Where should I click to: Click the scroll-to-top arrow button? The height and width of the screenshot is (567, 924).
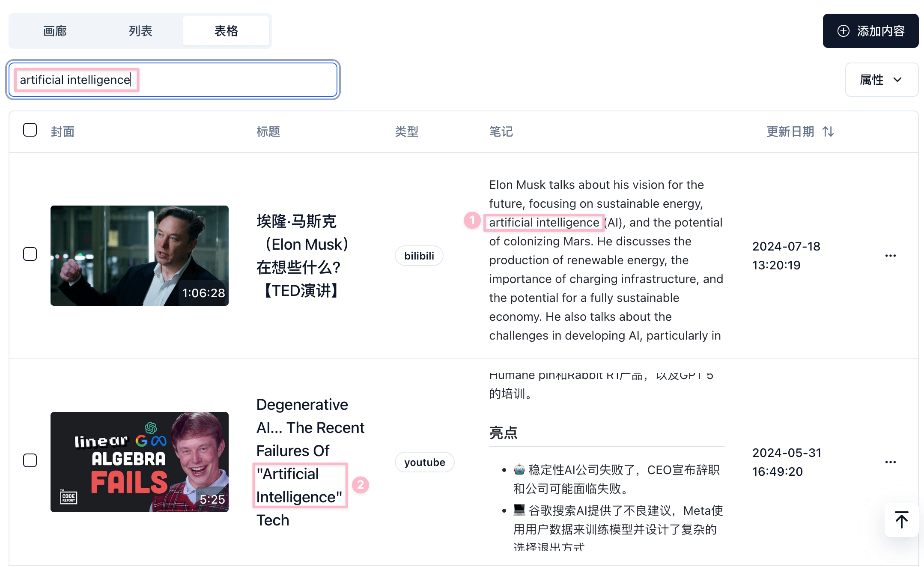pyautogui.click(x=901, y=520)
